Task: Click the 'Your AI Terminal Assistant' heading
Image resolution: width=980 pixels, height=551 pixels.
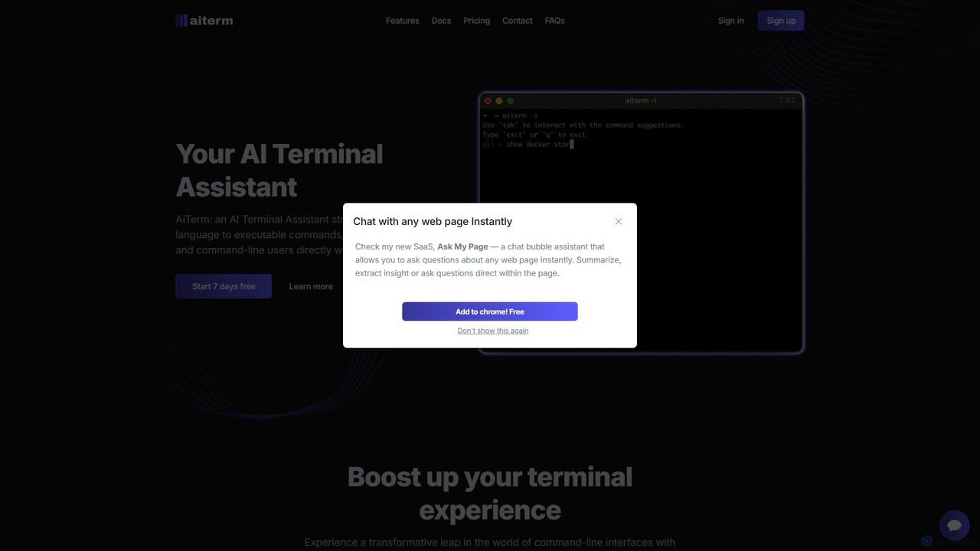Action: pos(279,170)
